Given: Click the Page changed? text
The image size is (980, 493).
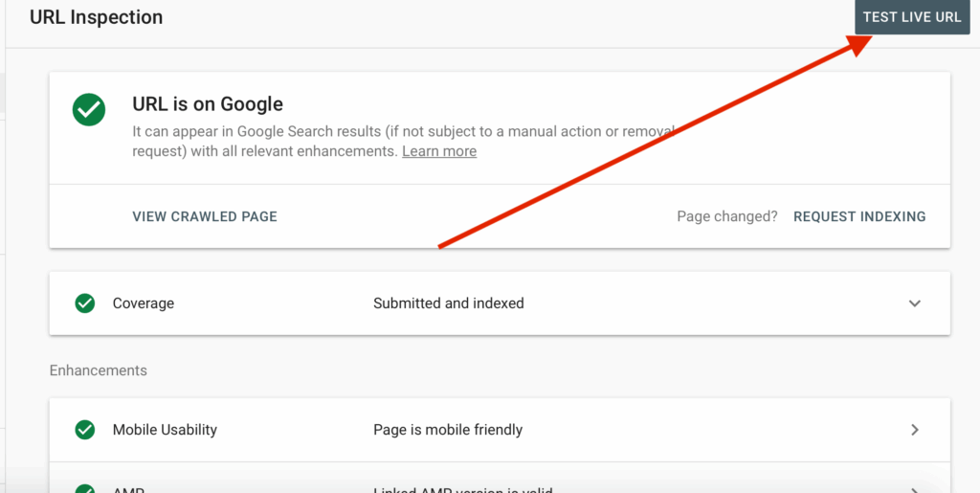Looking at the screenshot, I should coord(727,216).
